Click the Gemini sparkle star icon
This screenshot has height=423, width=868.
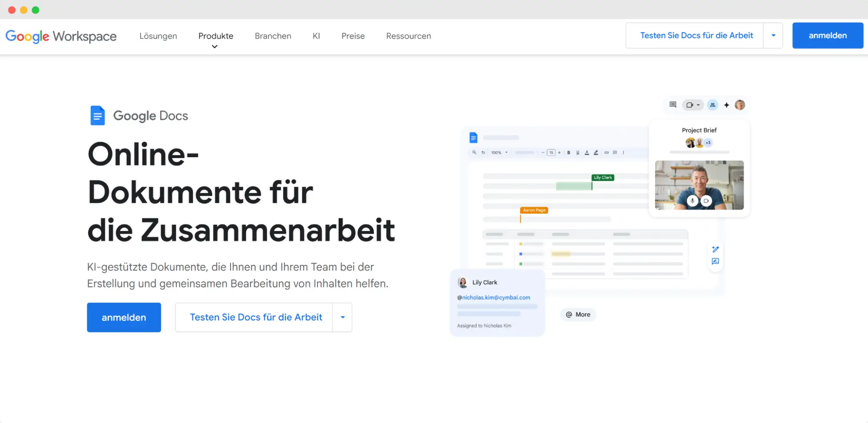click(x=726, y=105)
